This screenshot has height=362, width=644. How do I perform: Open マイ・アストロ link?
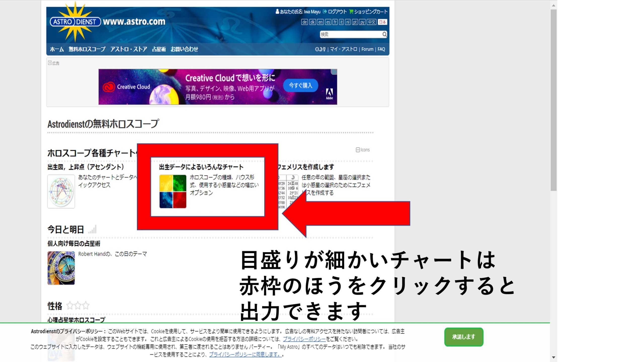pos(343,49)
